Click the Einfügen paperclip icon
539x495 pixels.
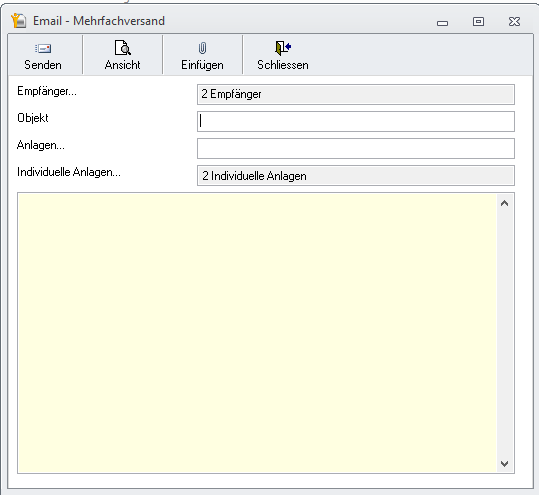202,48
